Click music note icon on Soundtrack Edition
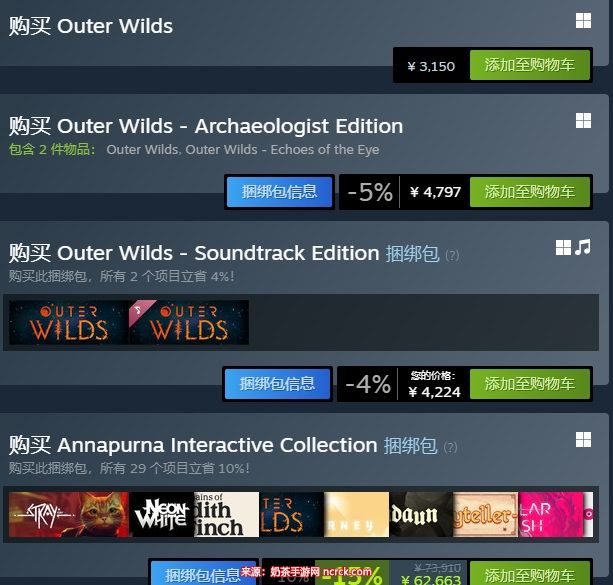The height and width of the screenshot is (585, 613). point(583,247)
